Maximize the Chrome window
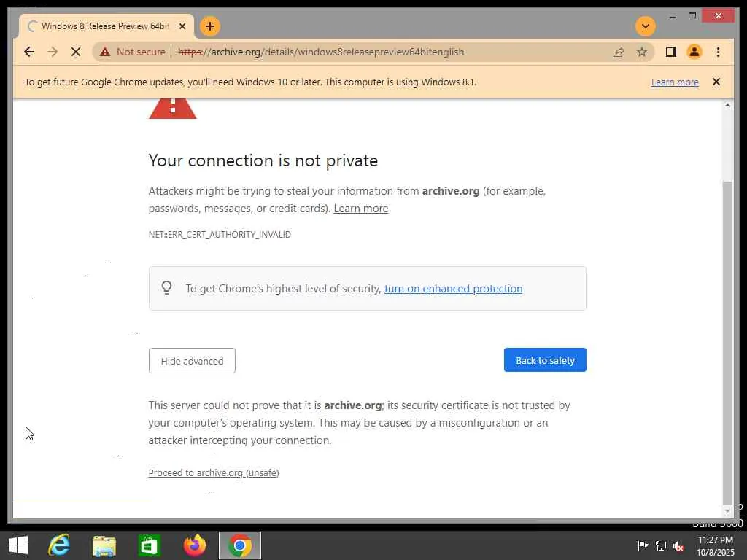This screenshot has height=560, width=747. 692,16
